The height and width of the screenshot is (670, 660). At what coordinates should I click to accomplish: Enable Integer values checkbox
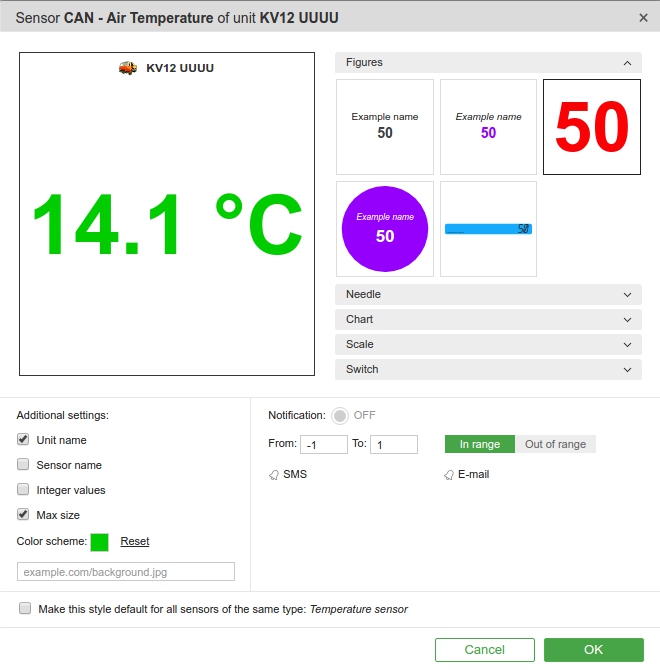(x=23, y=490)
